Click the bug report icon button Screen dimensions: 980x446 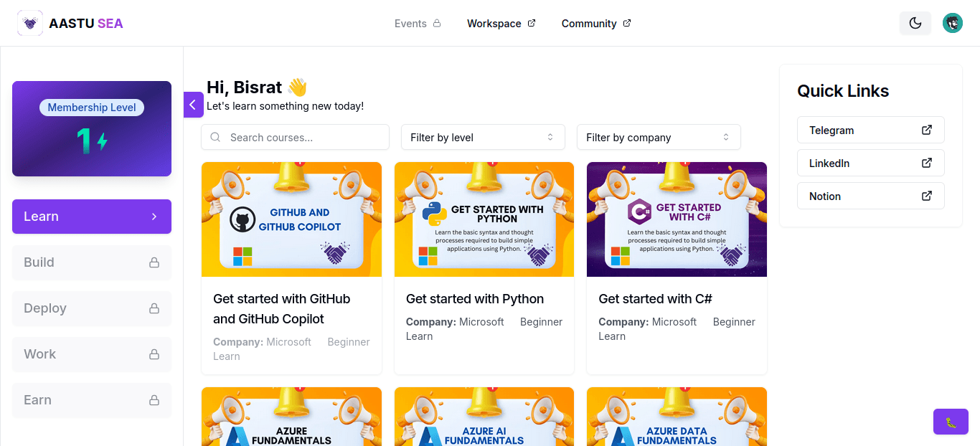tap(951, 422)
